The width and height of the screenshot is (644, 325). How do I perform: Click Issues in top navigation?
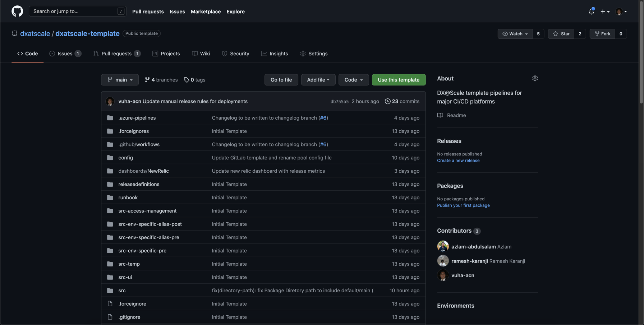177,11
